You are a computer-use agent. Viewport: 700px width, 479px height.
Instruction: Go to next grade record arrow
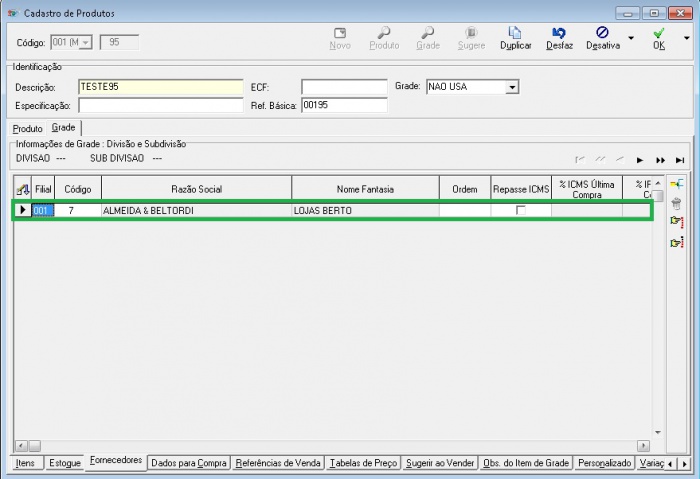(x=639, y=160)
